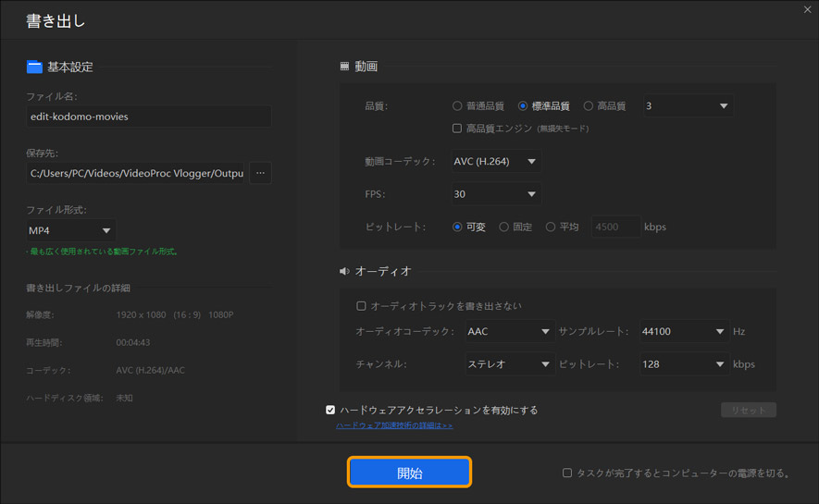The image size is (819, 504).
Task: Check power off computer after task checkbox
Action: coord(566,473)
